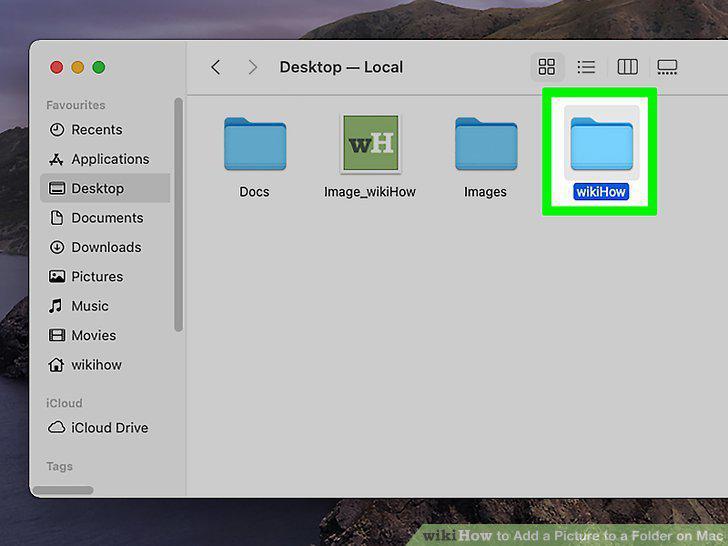728x546 pixels.
Task: Click the highlighted wikiHow folder name
Action: coord(601,192)
